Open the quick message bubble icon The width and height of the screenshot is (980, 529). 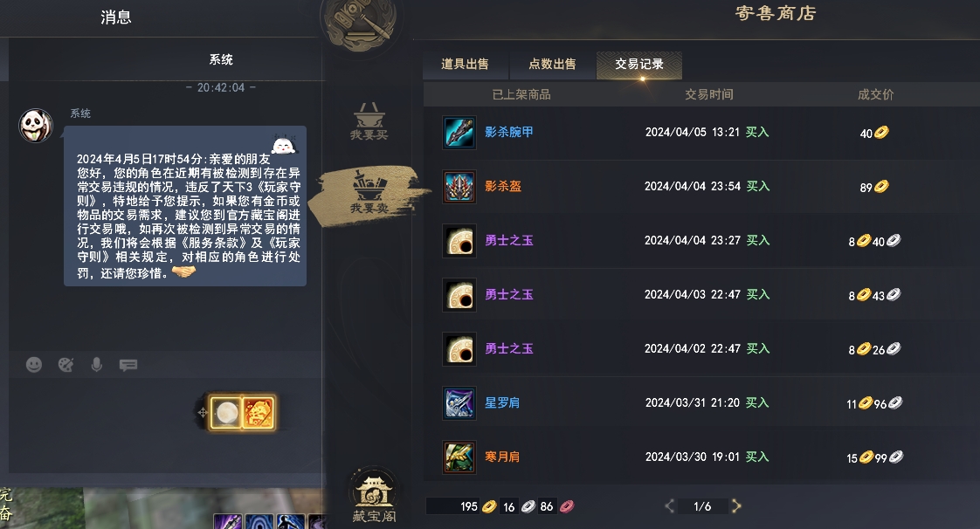128,365
